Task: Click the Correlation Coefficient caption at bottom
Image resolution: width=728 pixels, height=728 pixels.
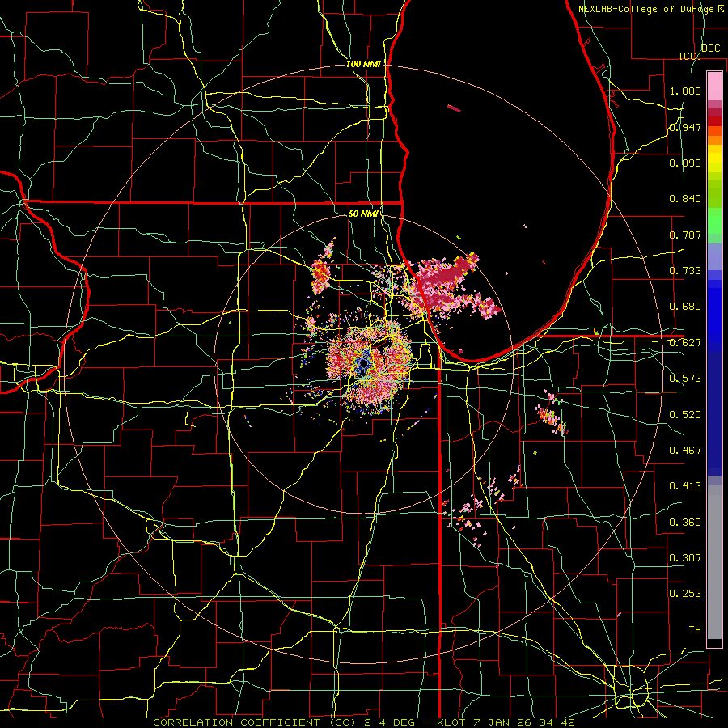Action: click(x=364, y=722)
